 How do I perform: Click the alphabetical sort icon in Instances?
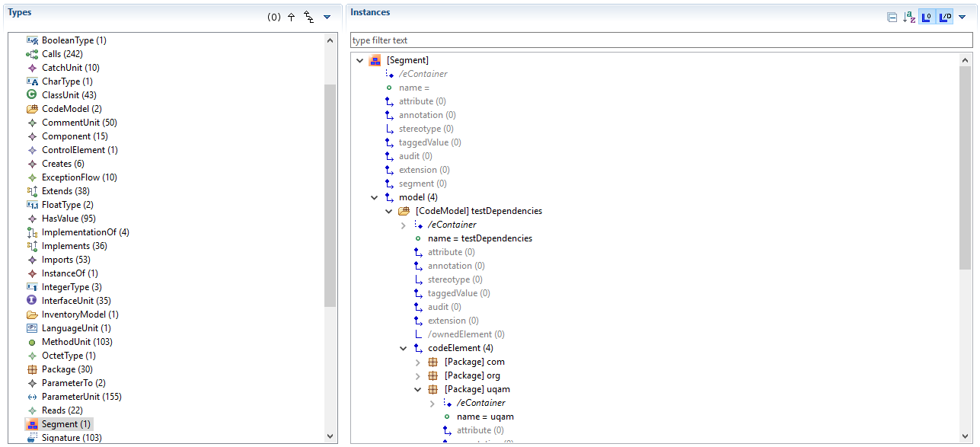tap(908, 17)
